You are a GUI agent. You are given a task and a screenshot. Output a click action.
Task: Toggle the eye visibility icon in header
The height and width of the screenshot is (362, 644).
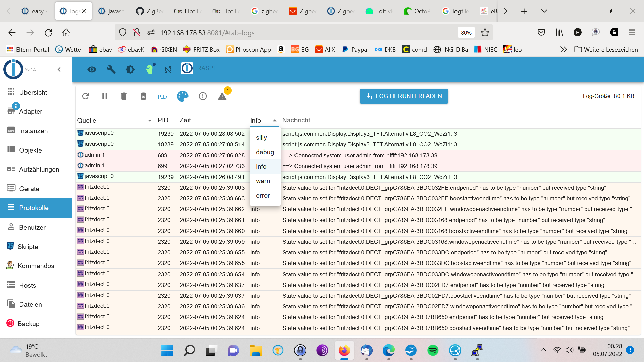coord(92,69)
